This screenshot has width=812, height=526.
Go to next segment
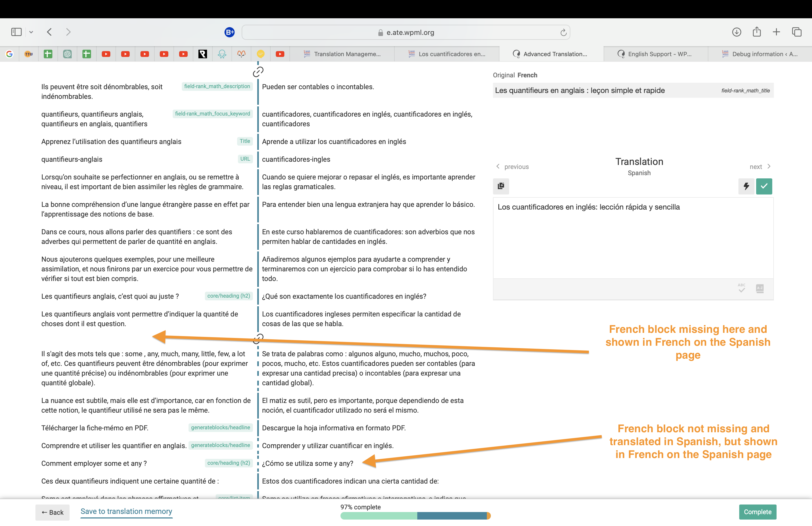(760, 167)
